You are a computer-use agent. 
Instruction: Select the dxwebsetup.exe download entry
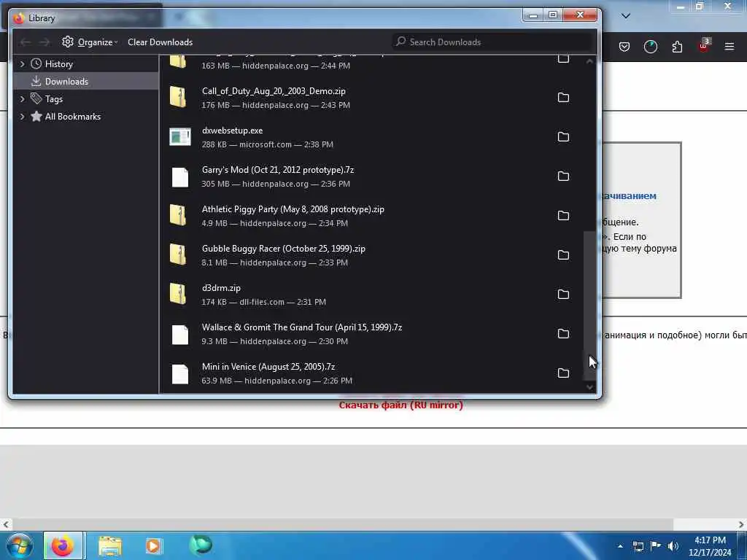[371, 137]
